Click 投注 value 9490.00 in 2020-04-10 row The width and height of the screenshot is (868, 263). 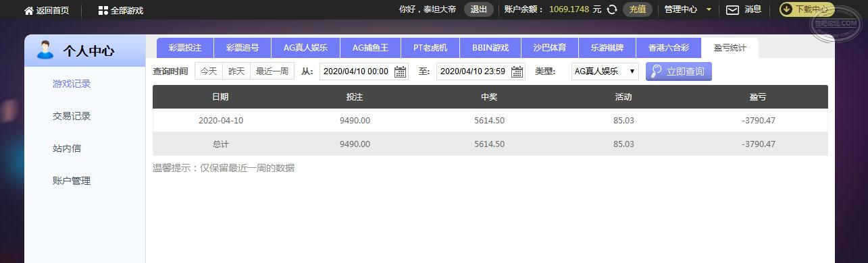coord(355,121)
